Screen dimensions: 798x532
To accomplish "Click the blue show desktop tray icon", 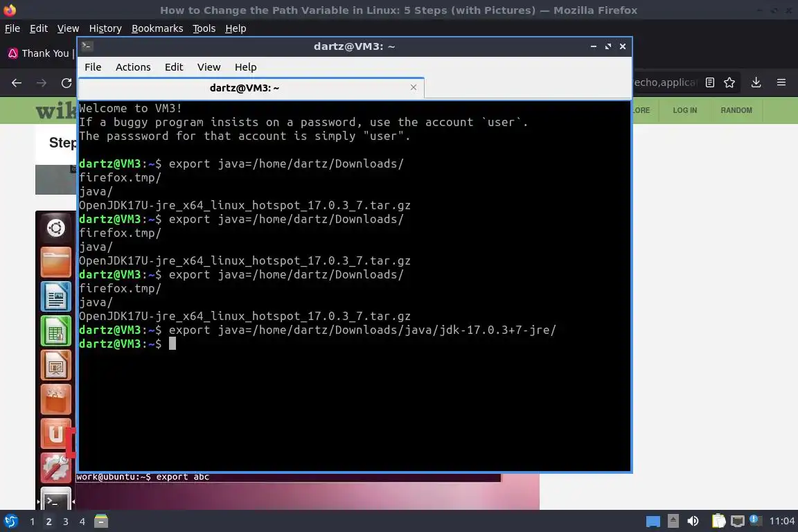I will [653, 522].
